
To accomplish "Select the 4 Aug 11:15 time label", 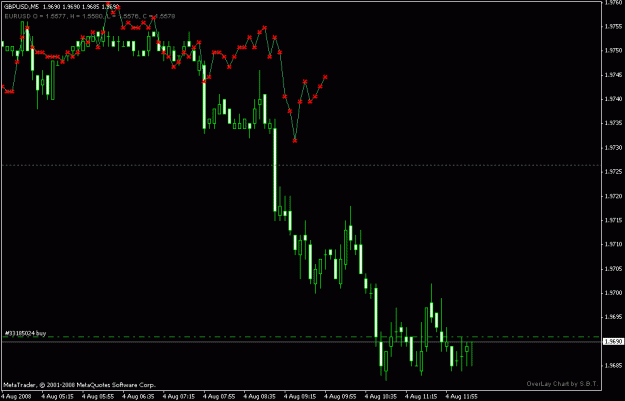I will 421,397.
